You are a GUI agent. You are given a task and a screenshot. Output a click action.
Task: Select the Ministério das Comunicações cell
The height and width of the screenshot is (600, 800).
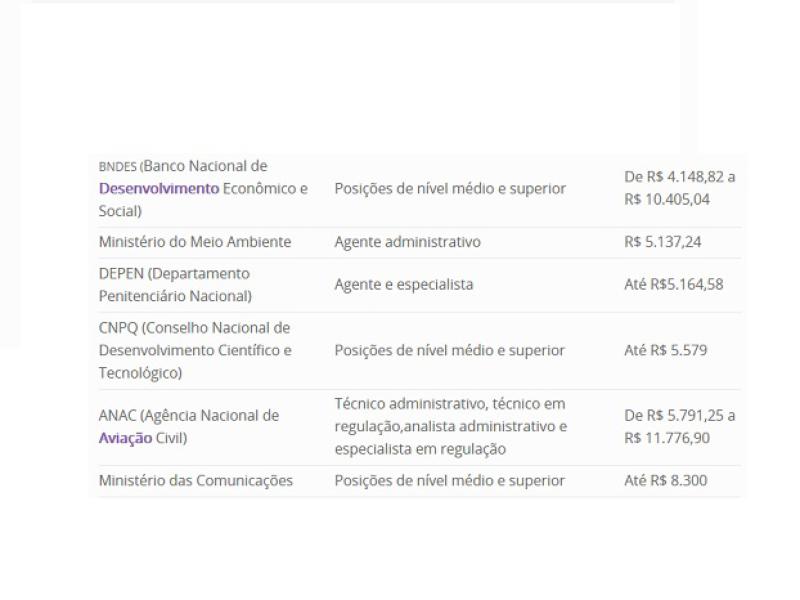click(x=196, y=480)
